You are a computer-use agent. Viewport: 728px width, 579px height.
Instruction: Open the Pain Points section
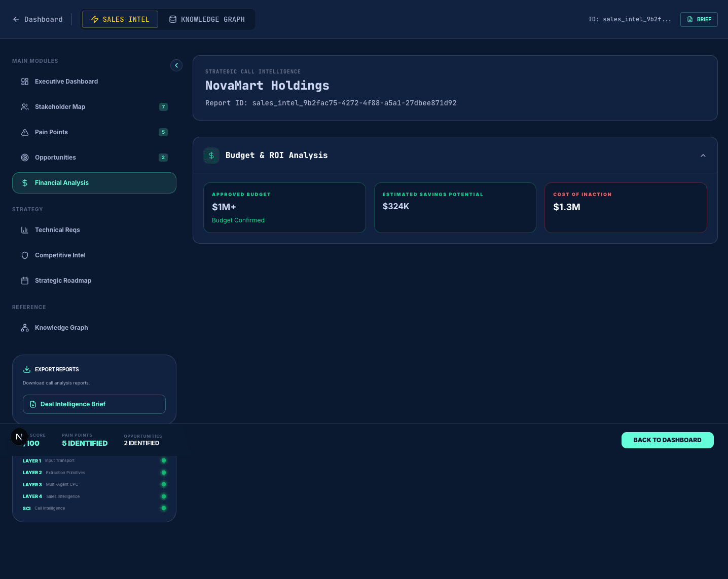click(x=94, y=132)
